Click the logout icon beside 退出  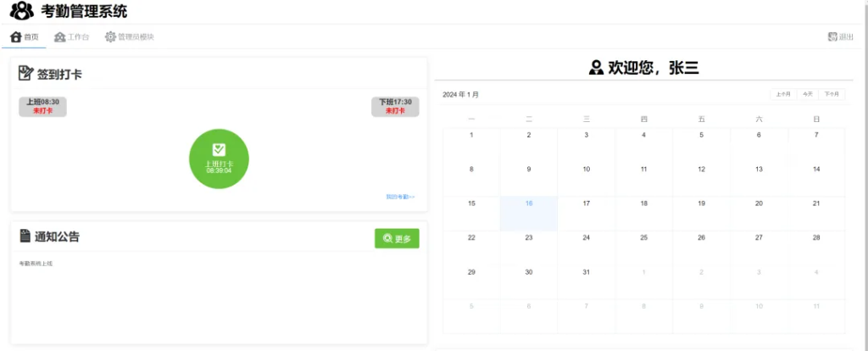pyautogui.click(x=832, y=37)
